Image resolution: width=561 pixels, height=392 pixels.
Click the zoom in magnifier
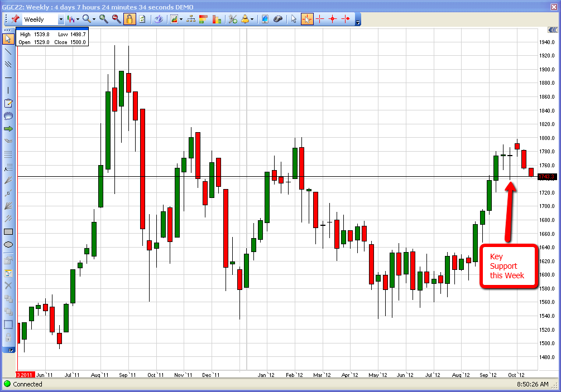[104, 19]
